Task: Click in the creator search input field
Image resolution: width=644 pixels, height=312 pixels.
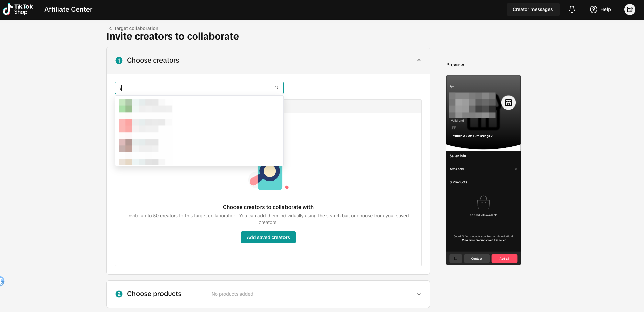Action: 196,88
